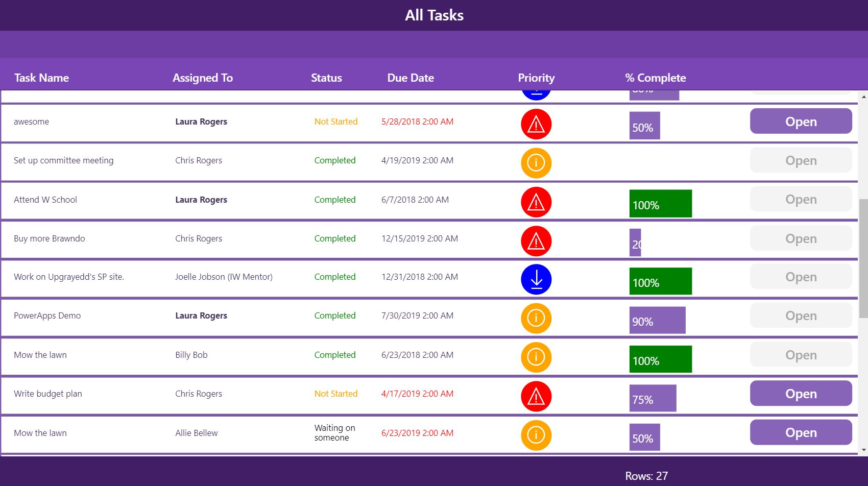Sort by the Task Name column header

pos(41,78)
